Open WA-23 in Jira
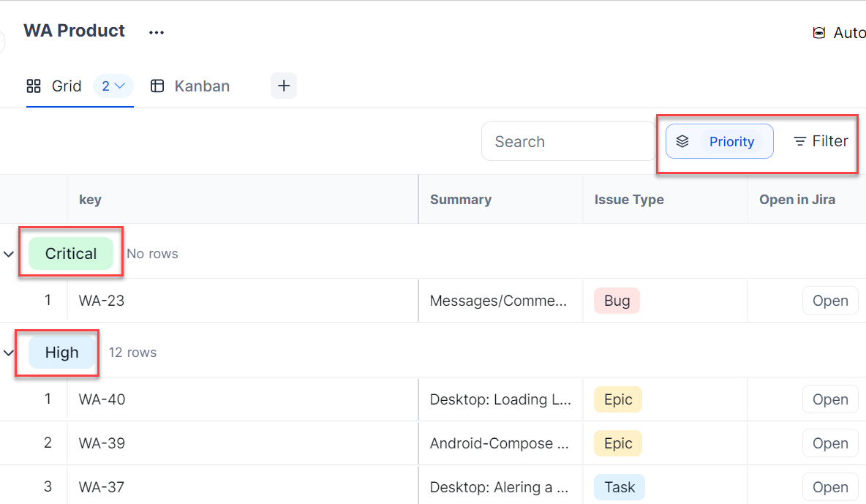This screenshot has height=504, width=866. tap(830, 301)
